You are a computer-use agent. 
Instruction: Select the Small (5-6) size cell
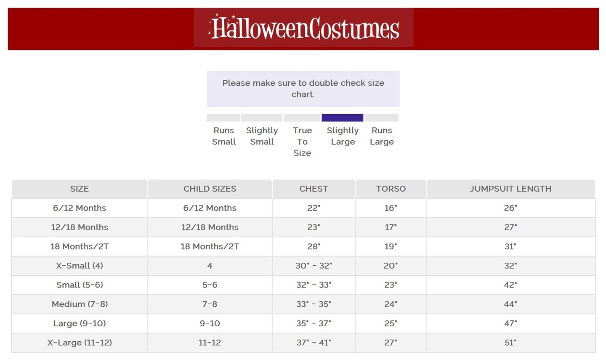click(x=80, y=285)
